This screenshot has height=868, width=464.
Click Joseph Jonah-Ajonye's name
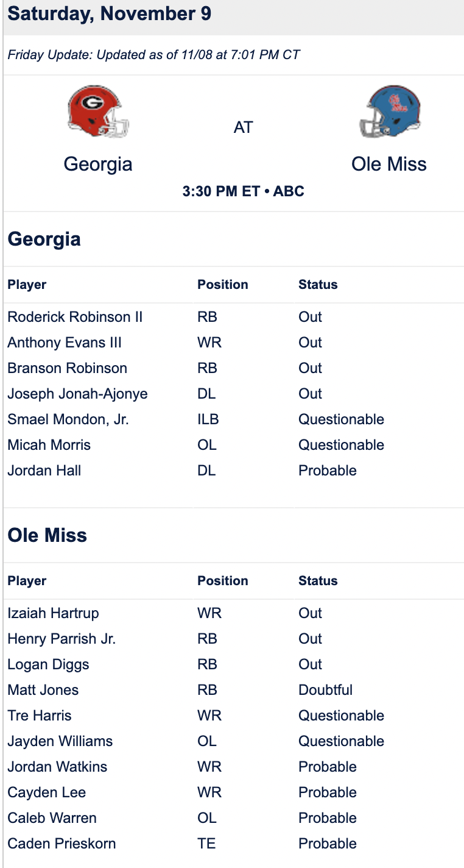pyautogui.click(x=77, y=394)
